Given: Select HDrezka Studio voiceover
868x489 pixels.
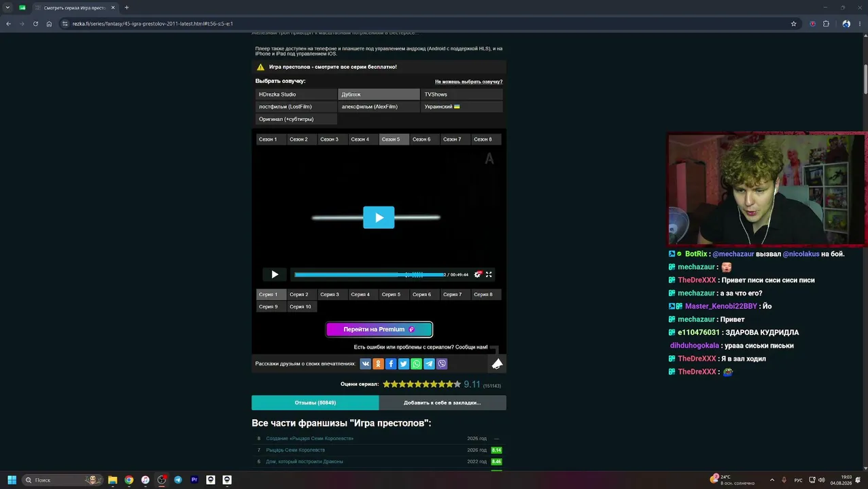Looking at the screenshot, I should tap(296, 94).
